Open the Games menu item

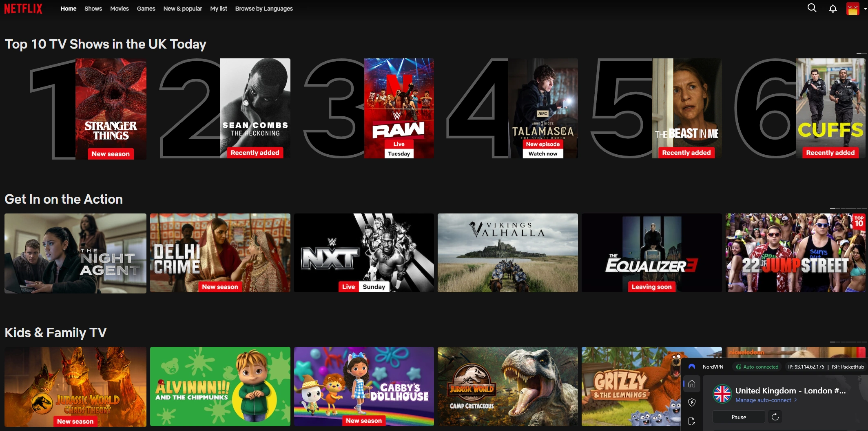click(146, 9)
